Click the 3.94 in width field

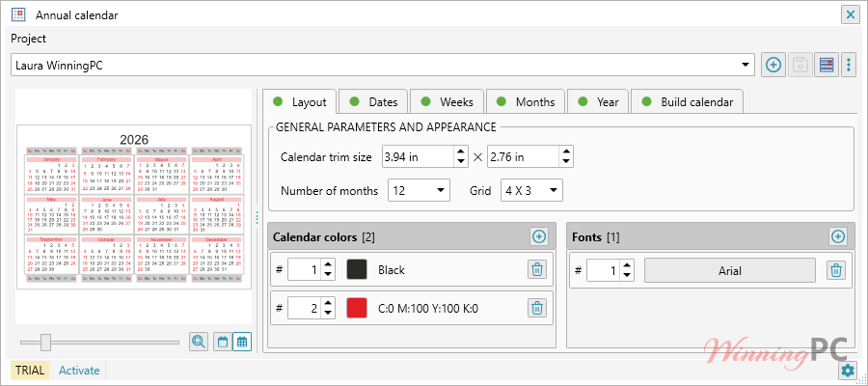tap(419, 156)
